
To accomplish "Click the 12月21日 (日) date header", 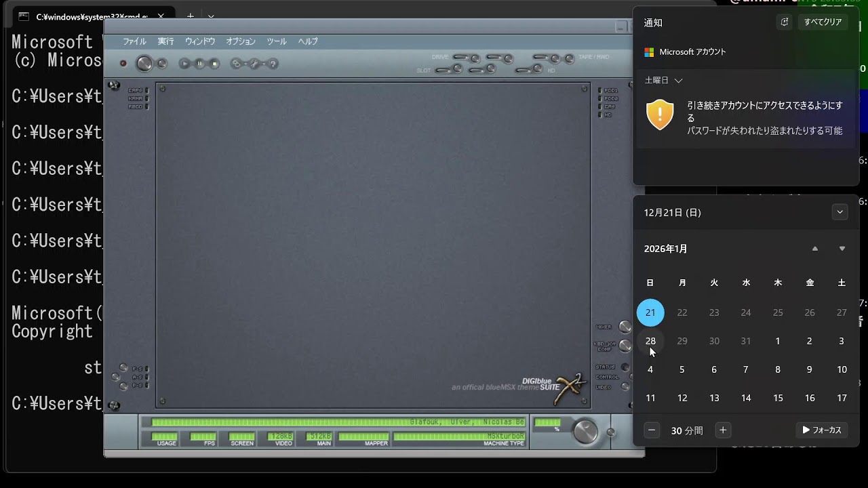I will (673, 212).
